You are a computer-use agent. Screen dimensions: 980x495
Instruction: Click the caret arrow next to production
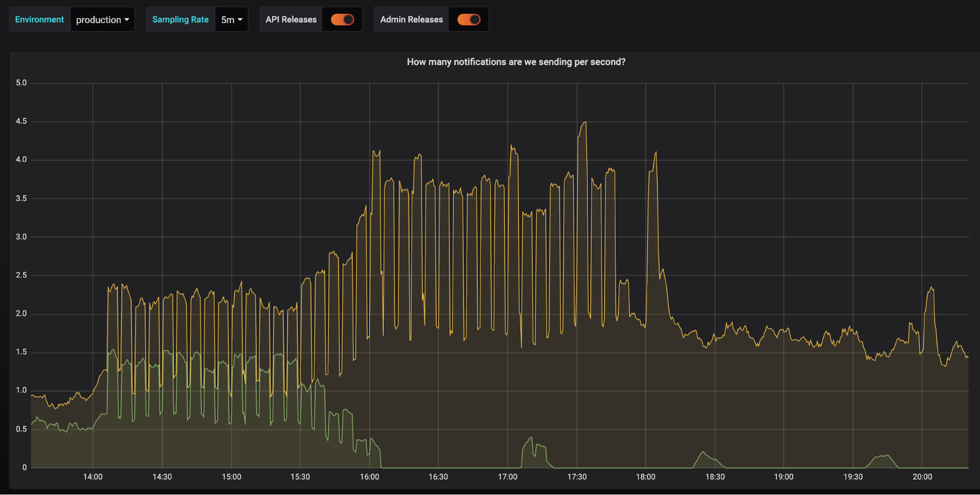pos(127,20)
